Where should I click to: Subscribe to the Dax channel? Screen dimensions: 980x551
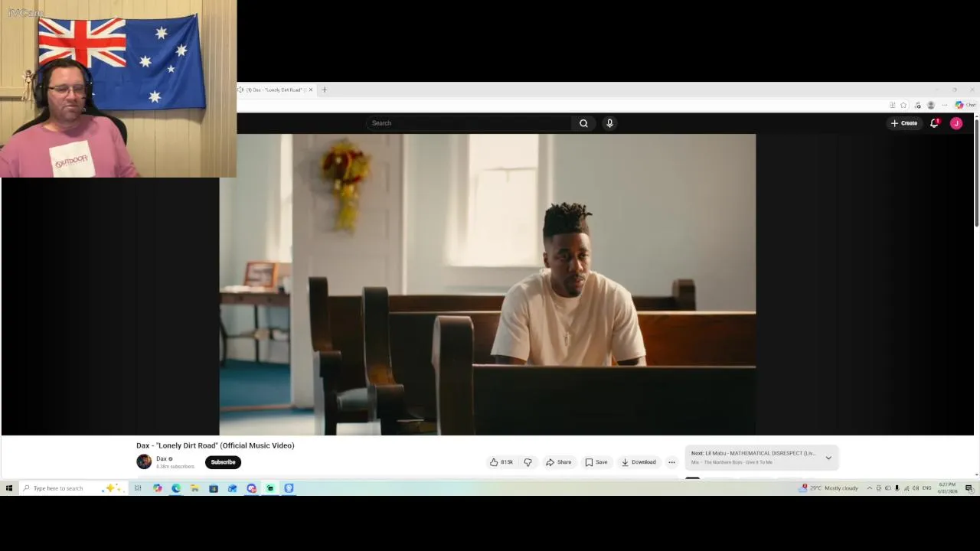click(223, 462)
